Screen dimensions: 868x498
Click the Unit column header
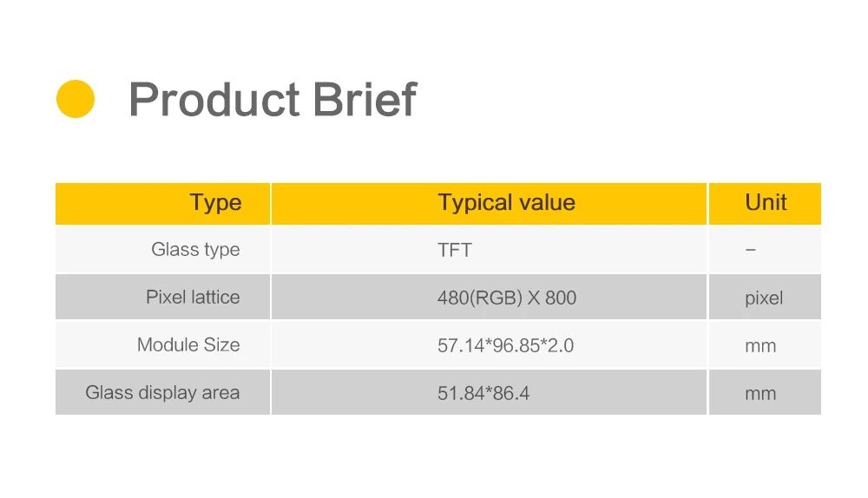(x=766, y=202)
